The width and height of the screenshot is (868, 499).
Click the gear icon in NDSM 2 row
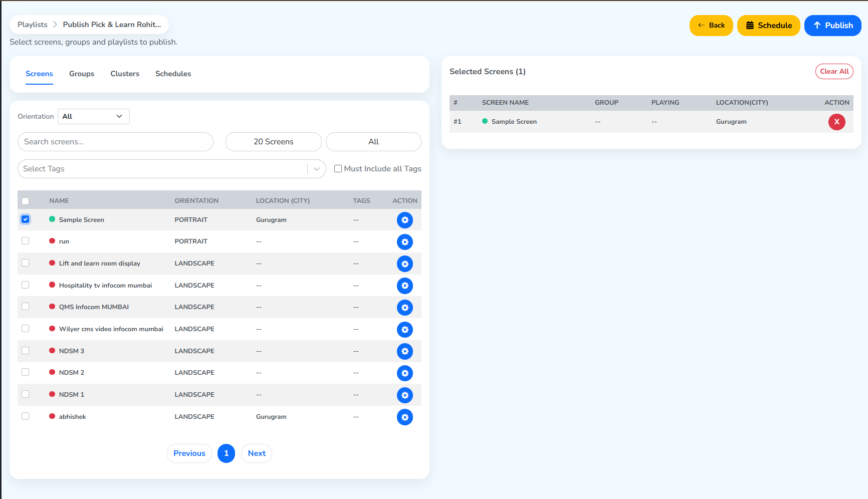click(405, 373)
